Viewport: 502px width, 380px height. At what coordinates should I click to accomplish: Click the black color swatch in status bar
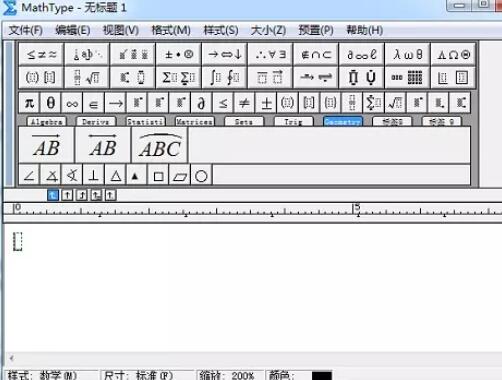(322, 376)
